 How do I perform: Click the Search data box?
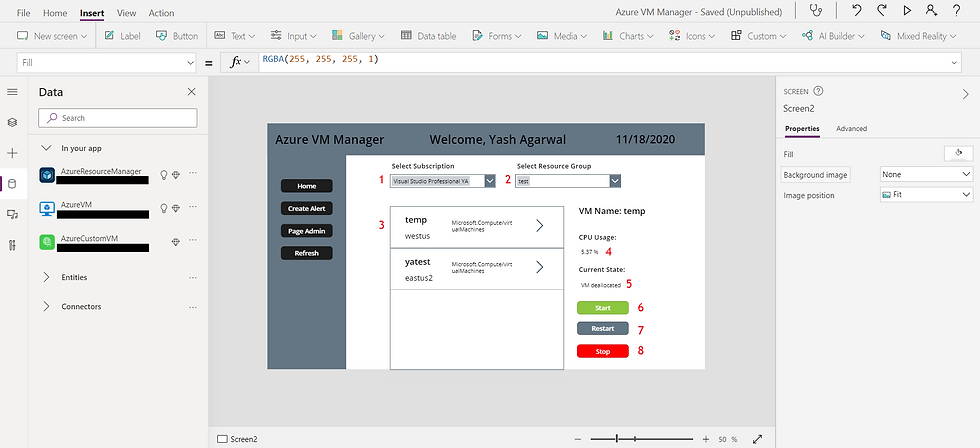118,117
